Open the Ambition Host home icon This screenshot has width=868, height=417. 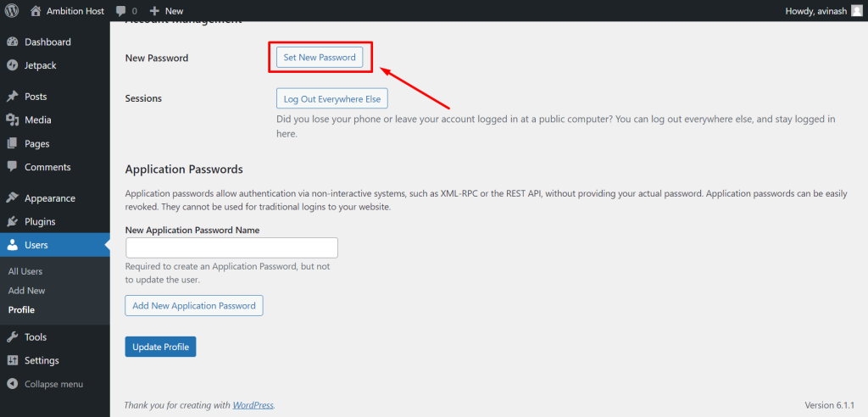(36, 10)
